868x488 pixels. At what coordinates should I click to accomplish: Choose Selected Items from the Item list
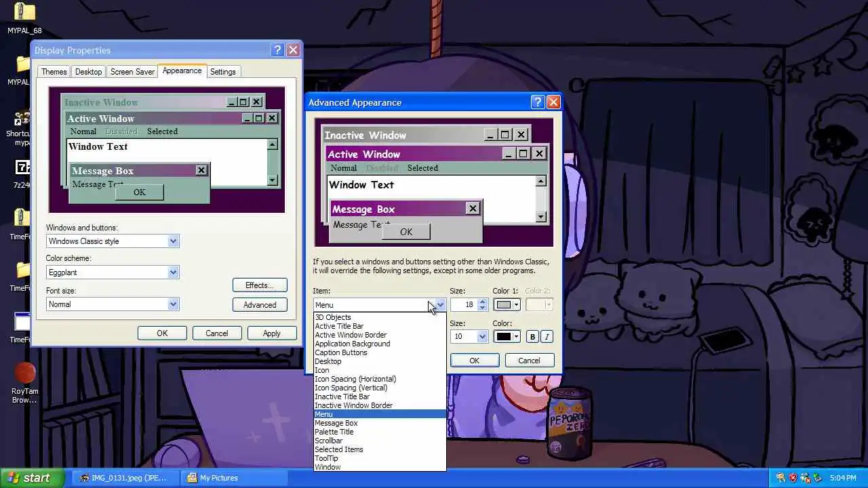coord(380,449)
